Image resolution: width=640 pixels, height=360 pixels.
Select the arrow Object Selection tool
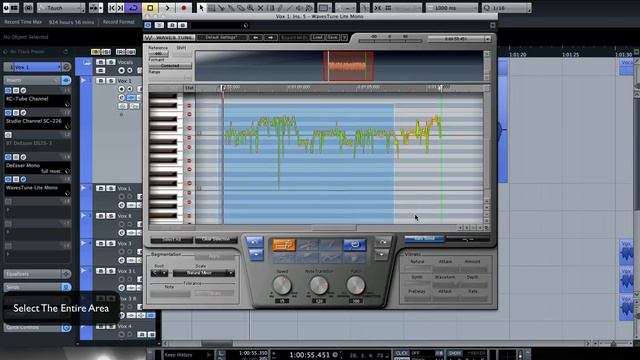[201, 8]
